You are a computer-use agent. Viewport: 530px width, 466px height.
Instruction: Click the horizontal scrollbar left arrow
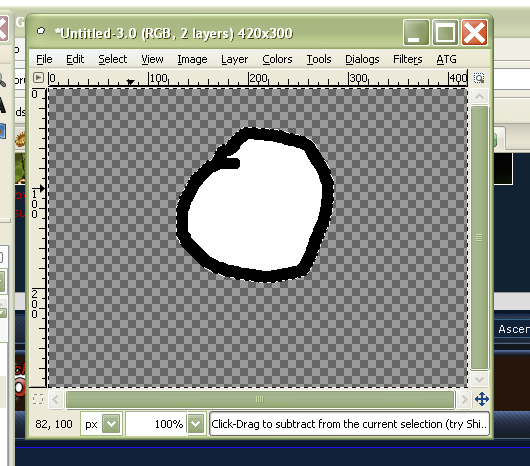(56, 399)
